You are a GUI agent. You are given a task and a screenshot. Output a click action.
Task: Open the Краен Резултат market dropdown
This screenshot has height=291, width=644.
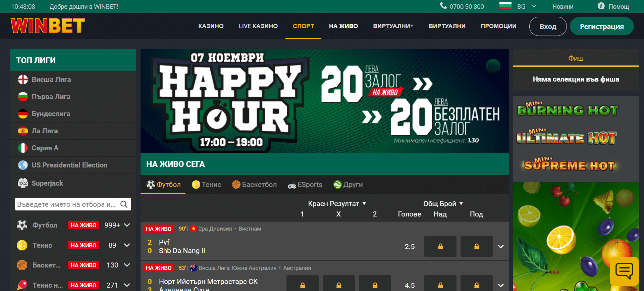tap(337, 204)
